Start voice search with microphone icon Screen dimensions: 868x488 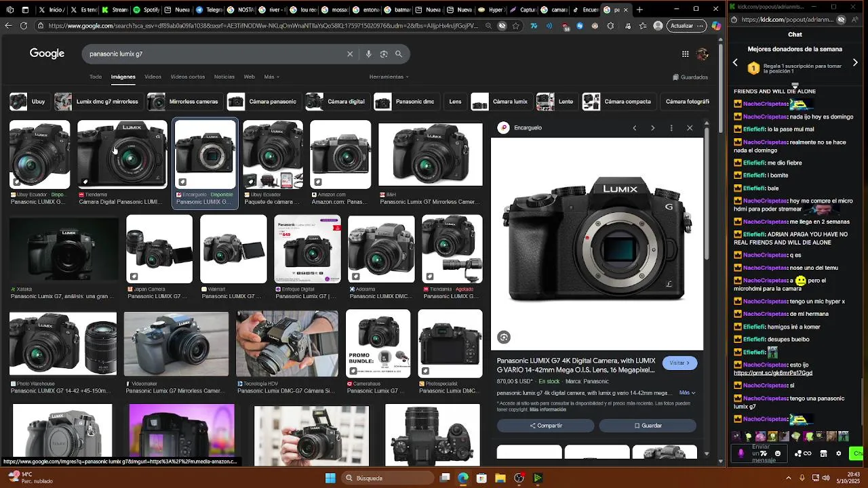(x=368, y=54)
